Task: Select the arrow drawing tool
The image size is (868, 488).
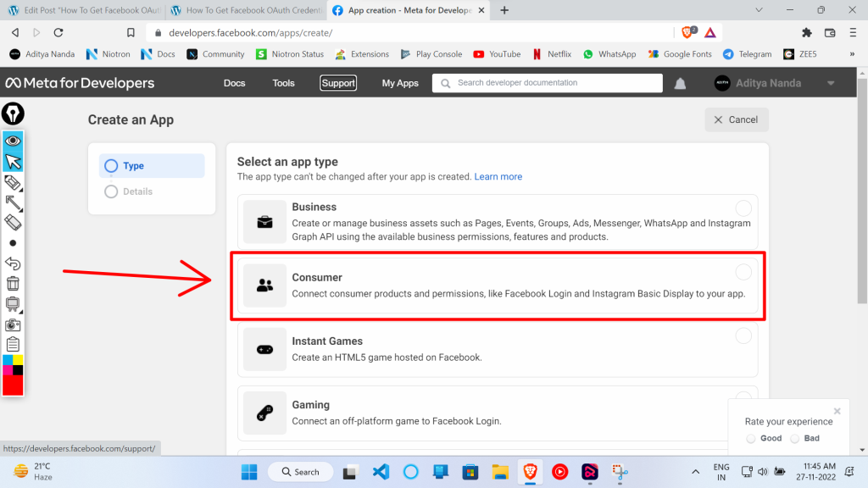Action: pos(13,203)
